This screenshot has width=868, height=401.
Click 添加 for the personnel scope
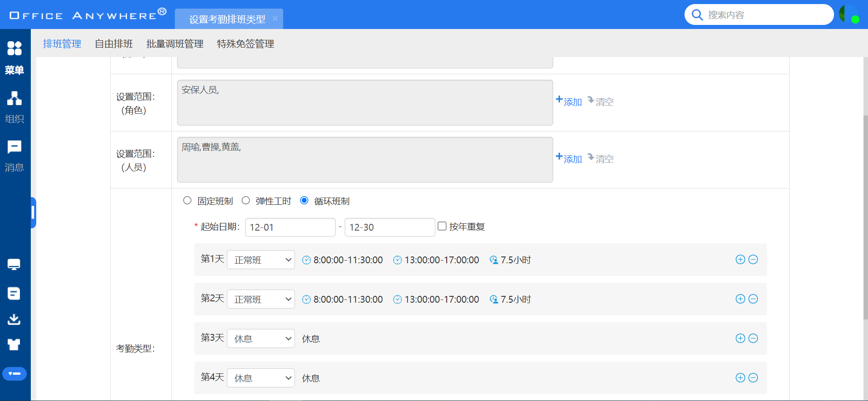[569, 159]
